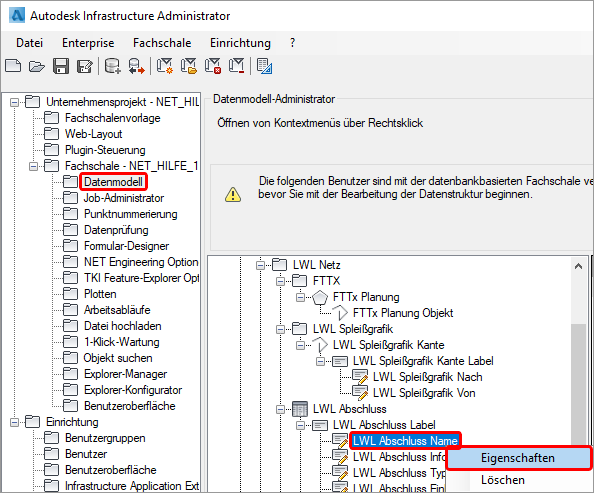Select Fachschalenvorlage tree item

tap(113, 118)
